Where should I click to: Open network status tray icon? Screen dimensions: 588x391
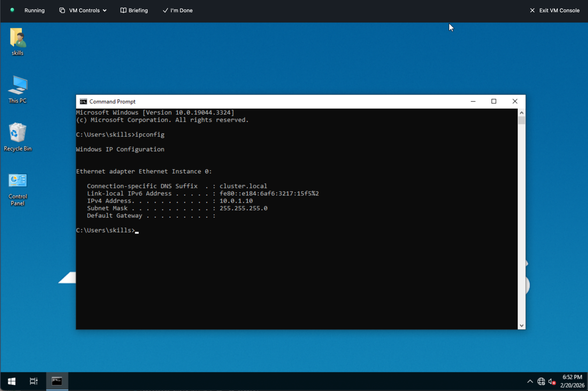tap(541, 381)
